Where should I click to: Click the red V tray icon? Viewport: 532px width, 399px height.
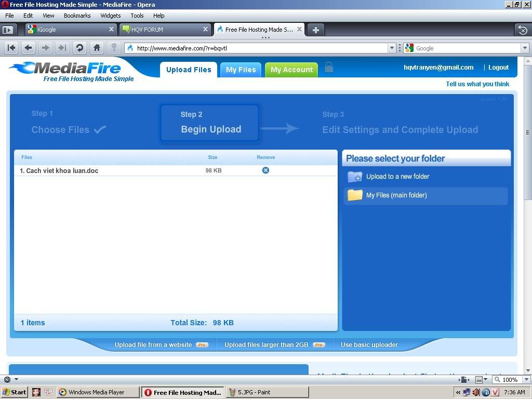[x=495, y=392]
